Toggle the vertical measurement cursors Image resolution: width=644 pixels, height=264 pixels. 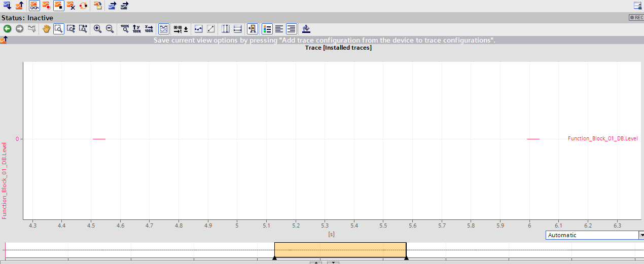click(x=226, y=29)
